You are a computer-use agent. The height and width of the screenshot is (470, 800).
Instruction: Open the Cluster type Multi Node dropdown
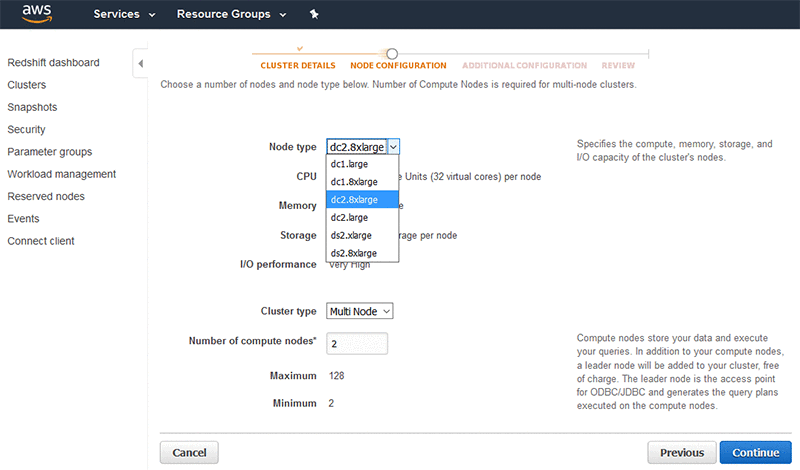360,311
